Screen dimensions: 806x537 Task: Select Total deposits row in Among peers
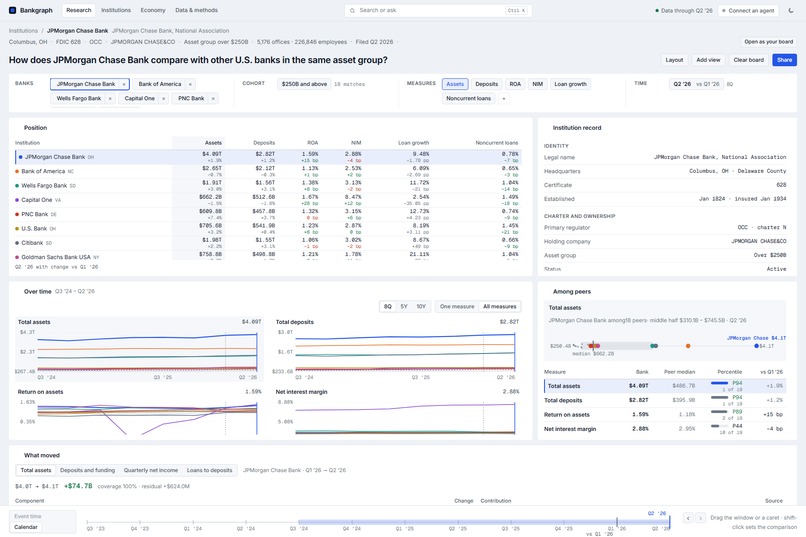pos(665,400)
